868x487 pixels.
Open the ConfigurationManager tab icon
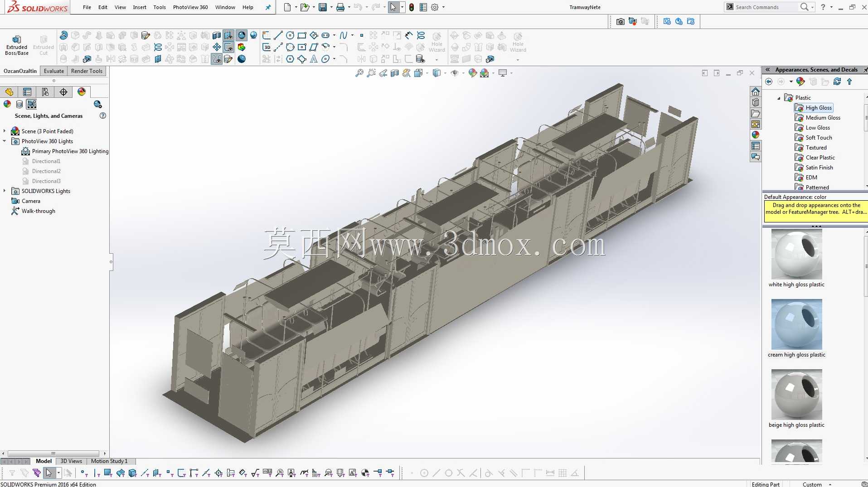(x=45, y=92)
